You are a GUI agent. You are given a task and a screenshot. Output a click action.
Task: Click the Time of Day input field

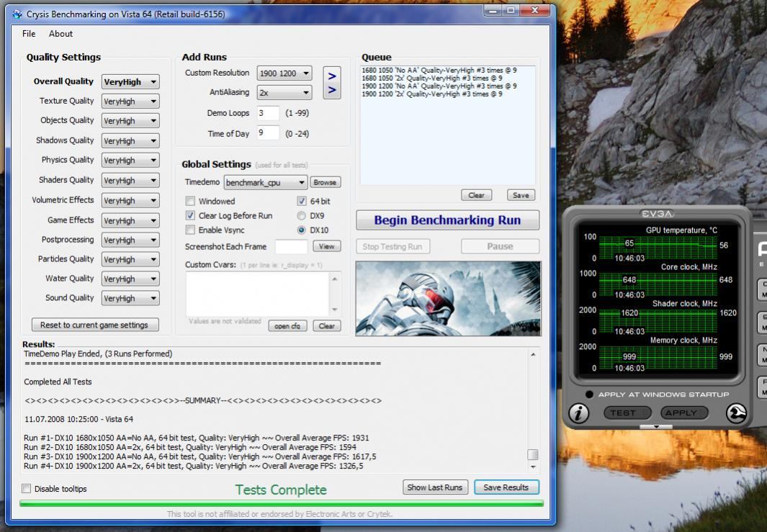(268, 133)
